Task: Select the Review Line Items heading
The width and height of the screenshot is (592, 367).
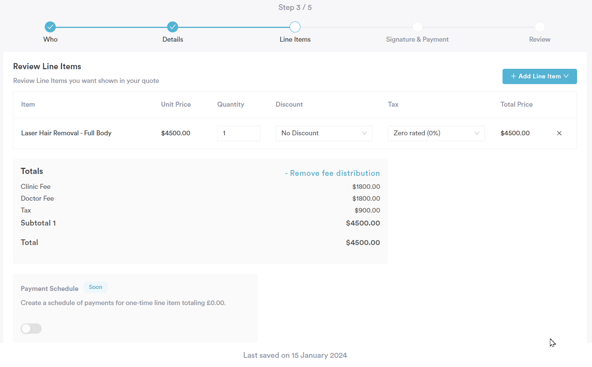Action: [47, 66]
